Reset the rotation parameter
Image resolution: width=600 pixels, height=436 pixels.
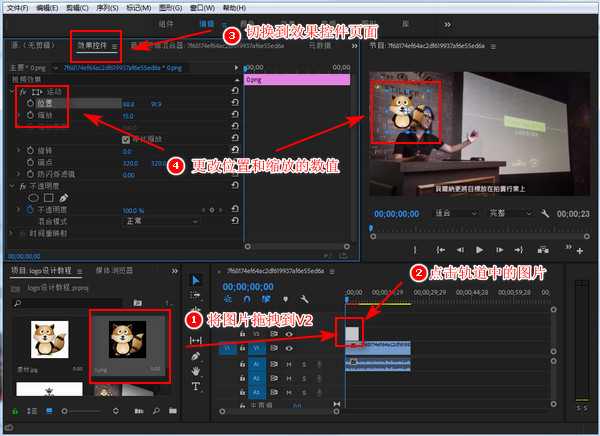(235, 150)
